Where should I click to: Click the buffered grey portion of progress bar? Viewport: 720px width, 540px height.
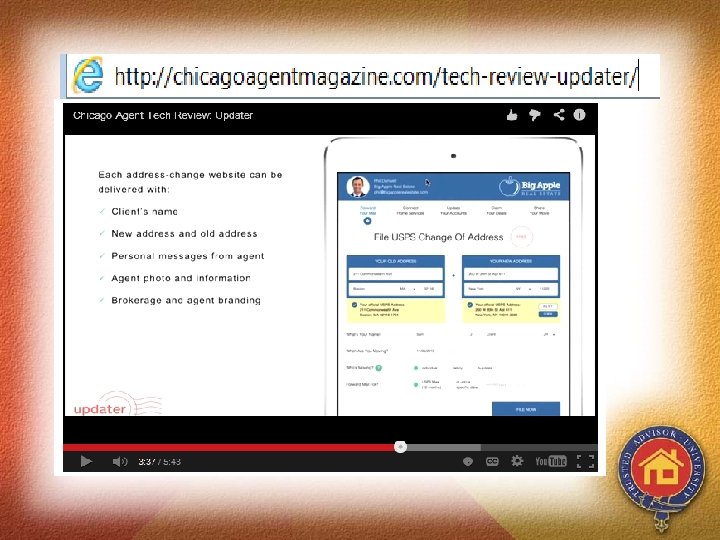click(444, 447)
